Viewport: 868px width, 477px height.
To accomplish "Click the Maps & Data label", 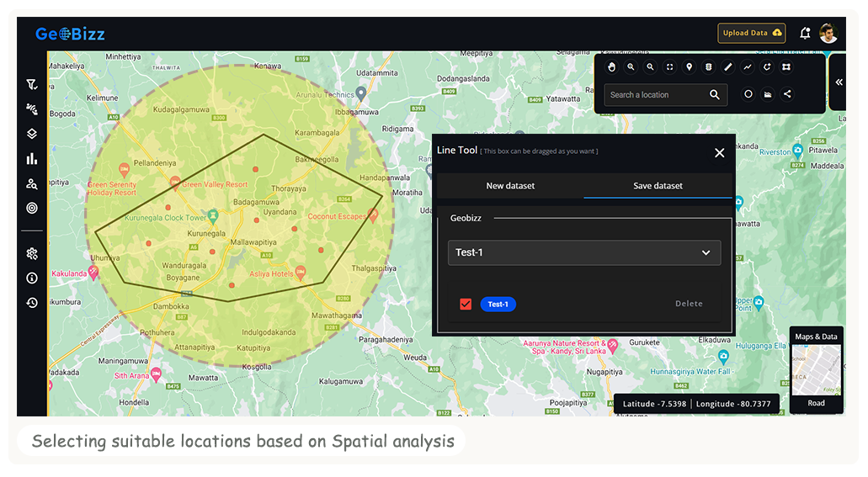I will click(816, 337).
